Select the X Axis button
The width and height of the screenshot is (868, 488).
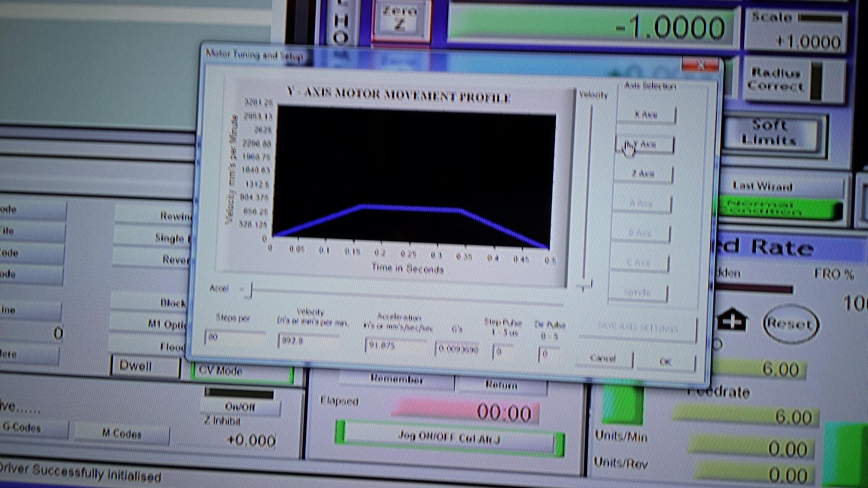click(646, 114)
